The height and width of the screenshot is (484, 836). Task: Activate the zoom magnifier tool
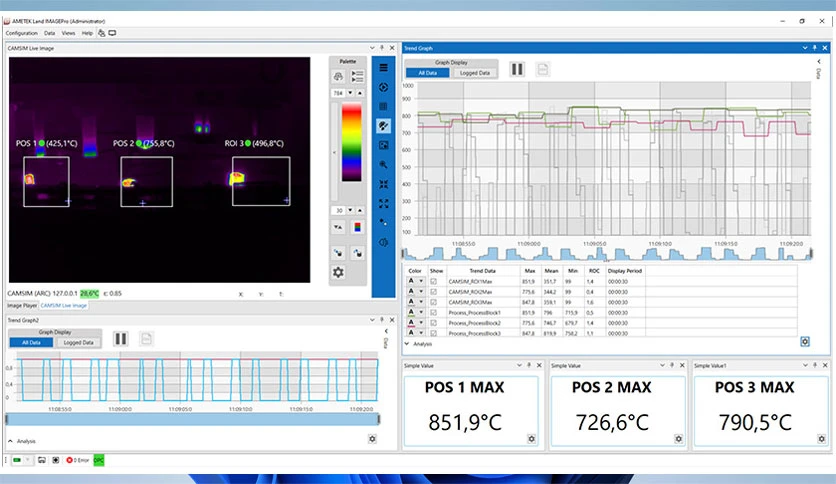tap(383, 165)
